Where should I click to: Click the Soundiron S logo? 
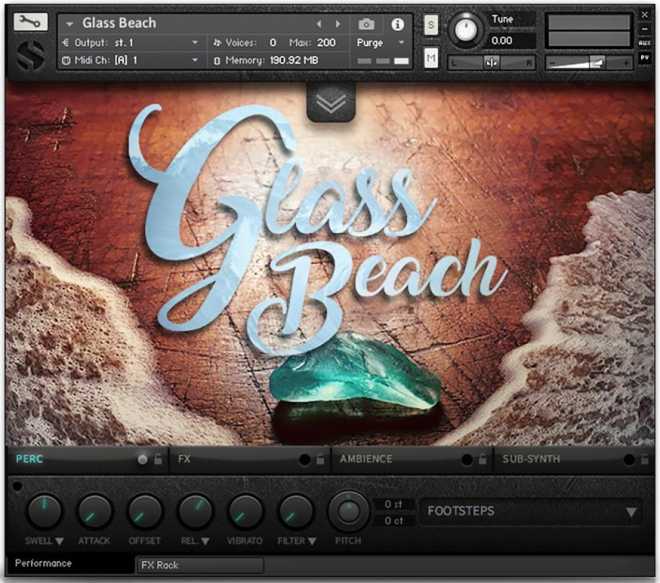[31, 56]
